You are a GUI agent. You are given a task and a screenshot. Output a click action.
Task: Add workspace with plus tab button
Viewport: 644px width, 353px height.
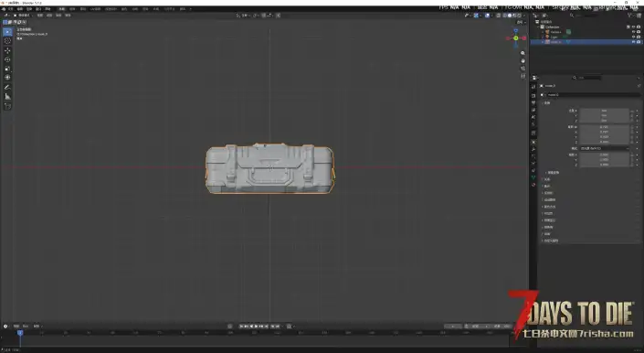click(x=191, y=8)
